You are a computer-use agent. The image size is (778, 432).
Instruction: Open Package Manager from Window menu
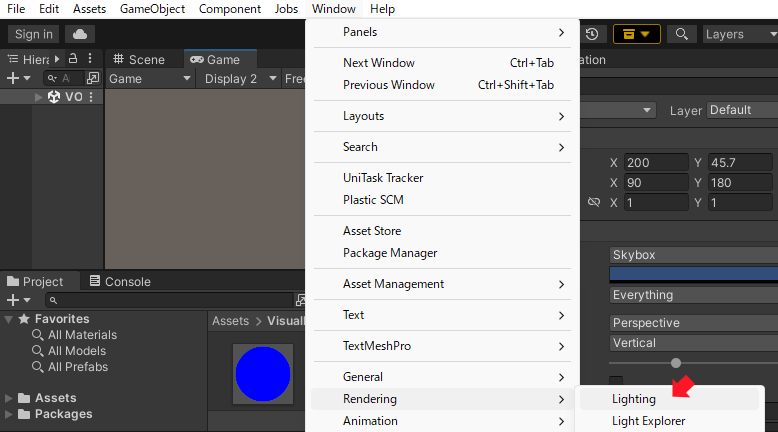coord(442,253)
